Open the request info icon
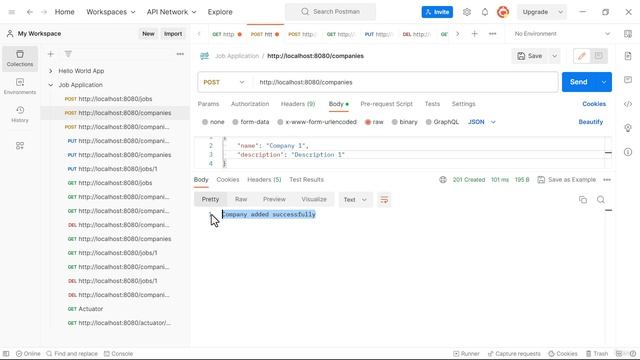The width and height of the screenshot is (640, 360). point(628,152)
